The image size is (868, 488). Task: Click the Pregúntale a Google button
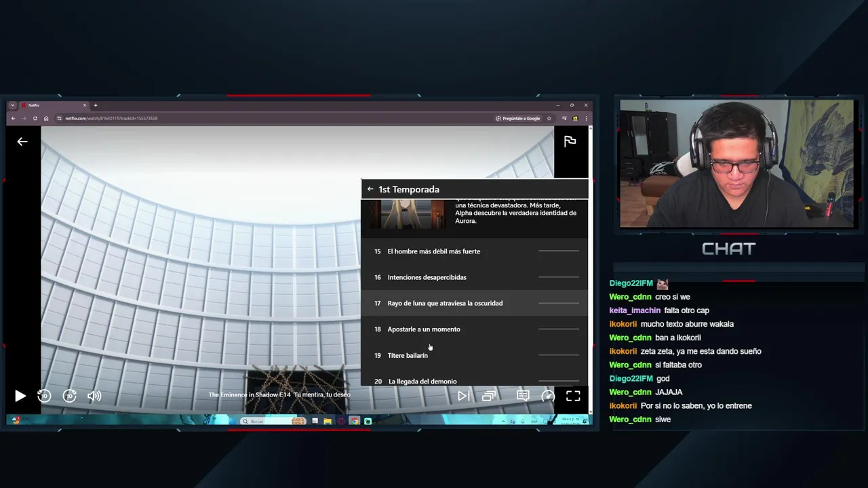click(518, 118)
